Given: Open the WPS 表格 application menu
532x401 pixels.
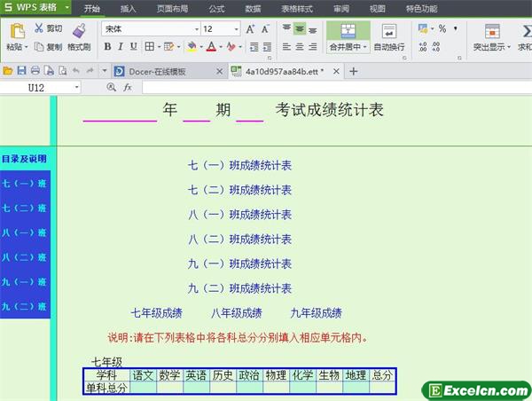Looking at the screenshot, I should 35,7.
